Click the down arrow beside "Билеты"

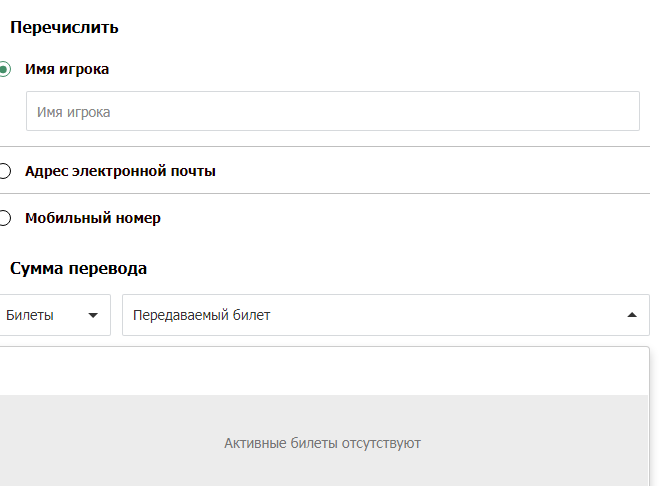tap(93, 315)
